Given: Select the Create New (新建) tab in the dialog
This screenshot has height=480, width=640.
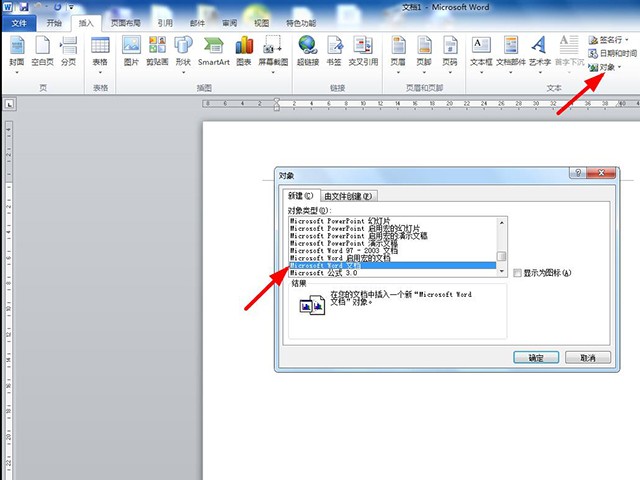Looking at the screenshot, I should point(301,196).
